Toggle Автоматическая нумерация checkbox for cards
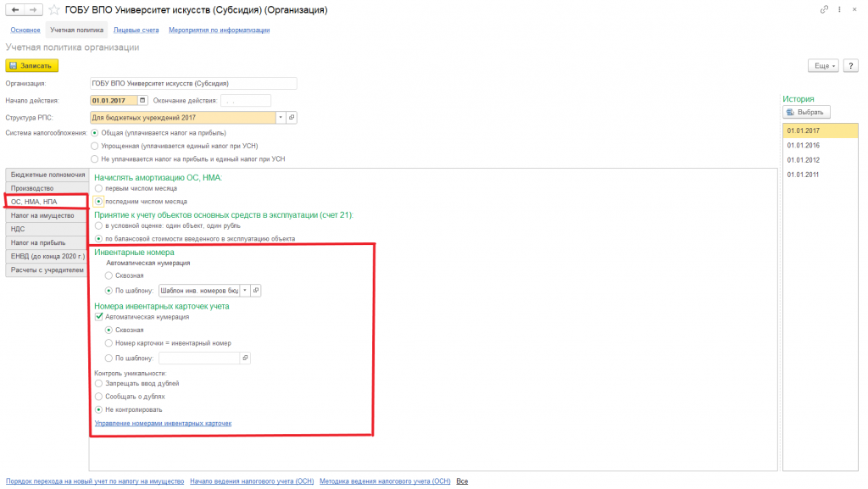Image resolution: width=868 pixels, height=489 pixels. point(98,317)
